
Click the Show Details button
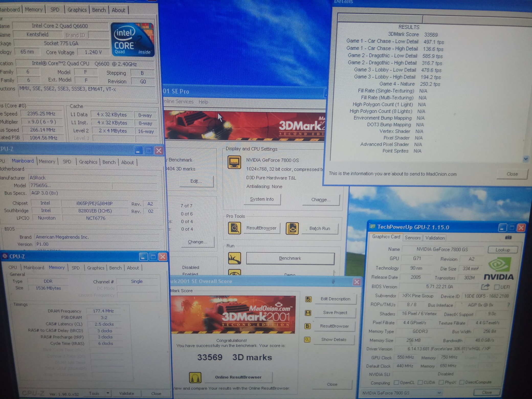[x=334, y=340]
